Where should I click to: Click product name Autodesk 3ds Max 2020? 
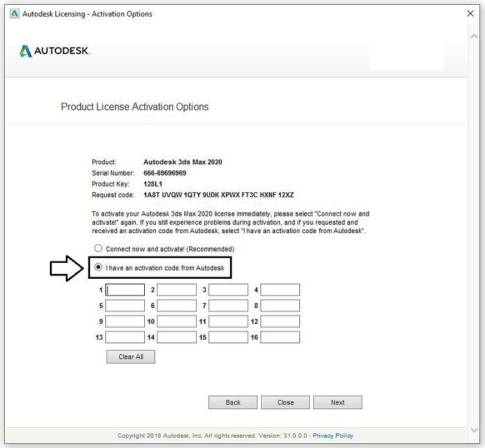click(x=183, y=162)
